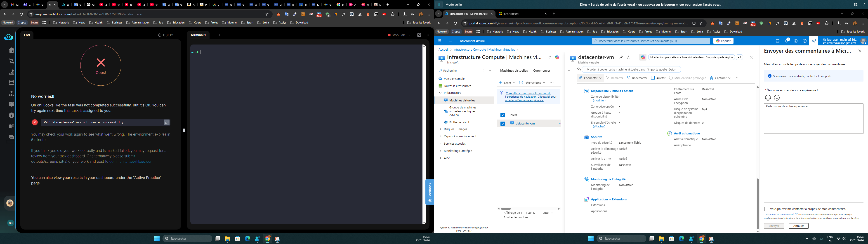Open the Azure portal hamburger menu
Viewport: 868px width, 244px height.
pos(450,41)
